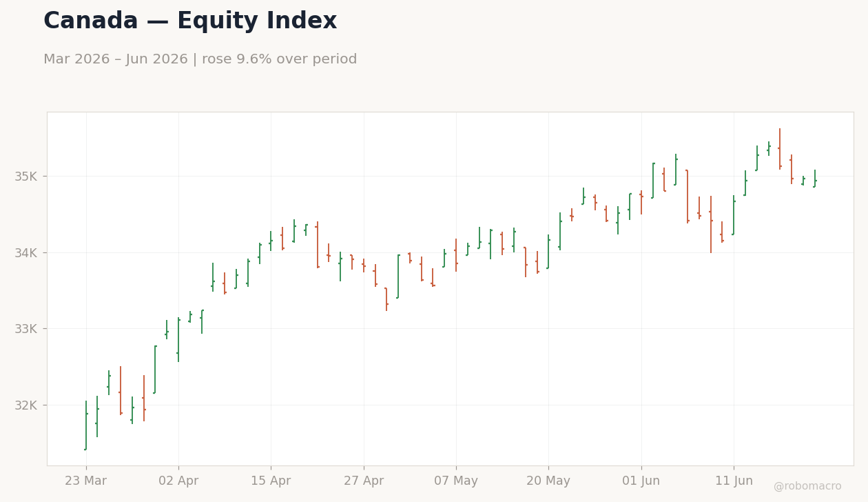Click the subtitle 'rose 9.6% over period'
Image resolution: width=868 pixels, height=502 pixels.
280,59
